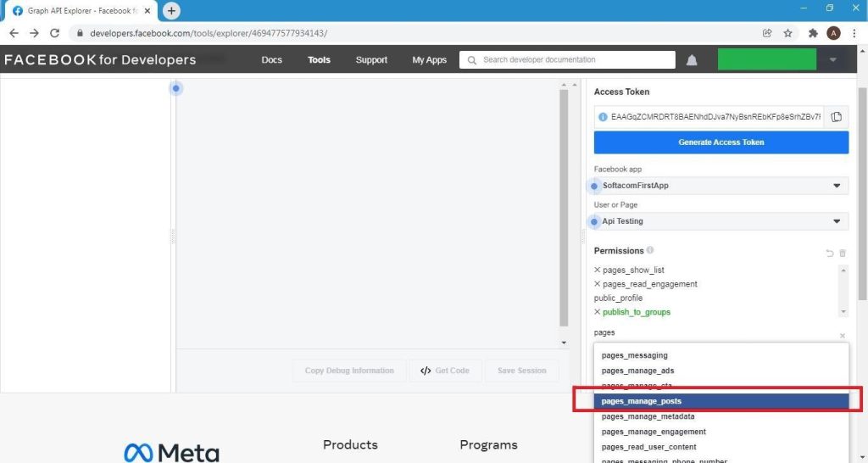Bookmark this page with the star icon
The image size is (868, 463).
pyautogui.click(x=787, y=33)
